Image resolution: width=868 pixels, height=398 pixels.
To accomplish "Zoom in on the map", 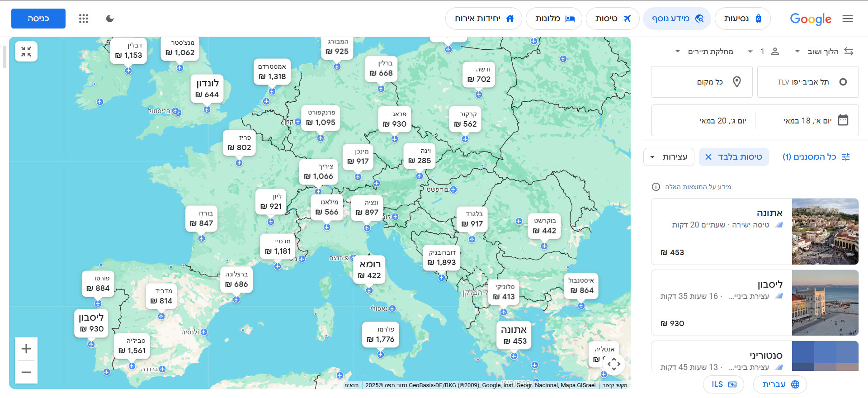I will click(26, 349).
